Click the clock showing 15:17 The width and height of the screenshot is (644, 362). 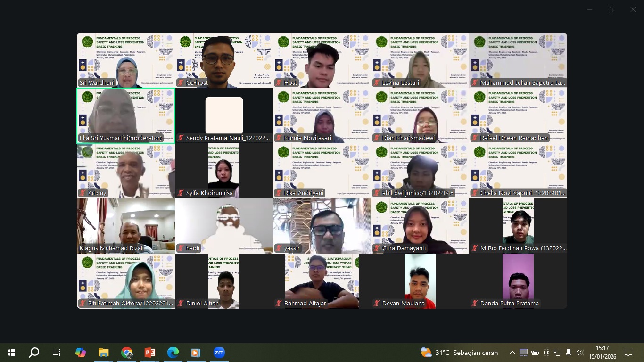coord(602,352)
